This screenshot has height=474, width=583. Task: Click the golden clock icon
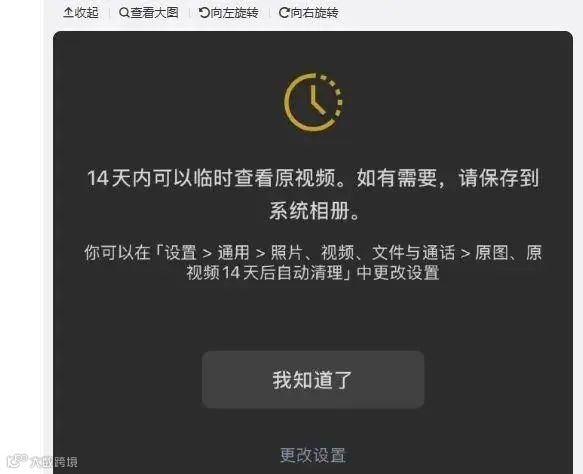click(x=313, y=102)
